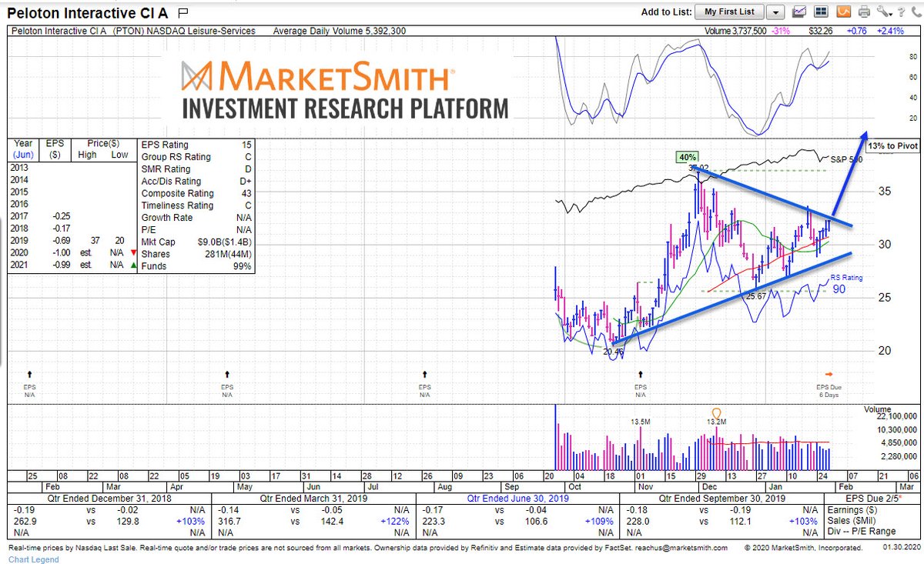Image resolution: width=924 pixels, height=564 pixels.
Task: Click the Acc/Dis Rating D+ row
Action: pyautogui.click(x=196, y=181)
